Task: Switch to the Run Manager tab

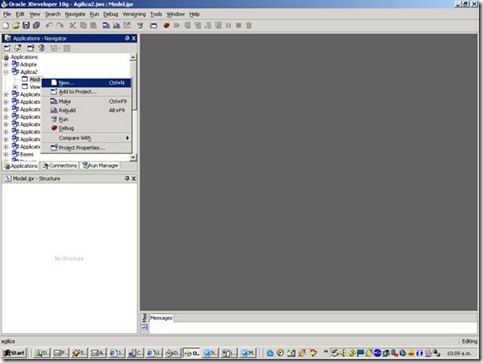Action: pos(100,166)
